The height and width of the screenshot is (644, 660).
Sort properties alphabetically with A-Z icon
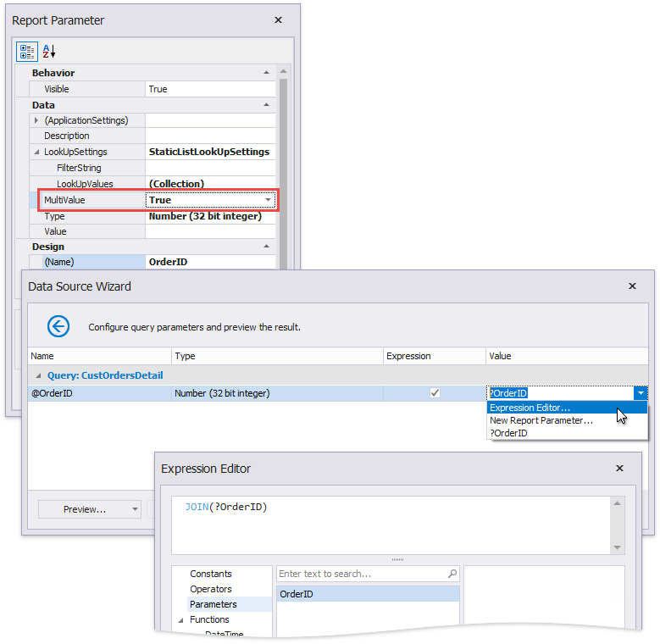49,52
